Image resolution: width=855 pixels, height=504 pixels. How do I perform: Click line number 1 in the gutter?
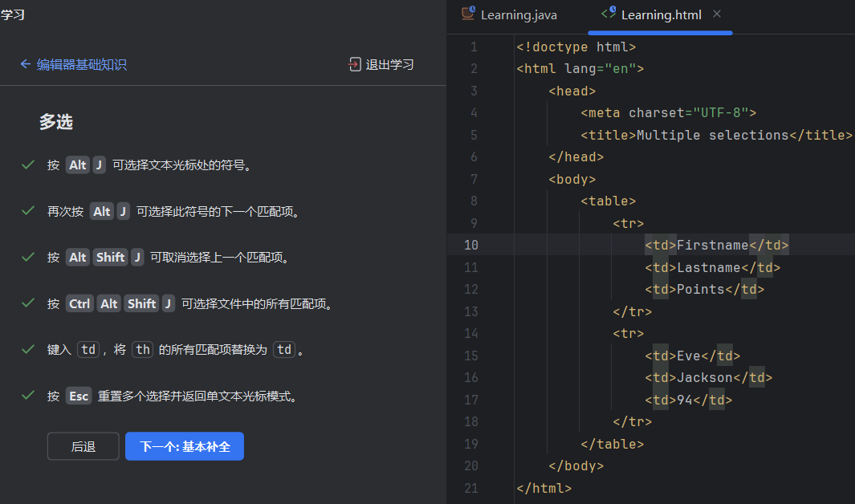click(474, 47)
